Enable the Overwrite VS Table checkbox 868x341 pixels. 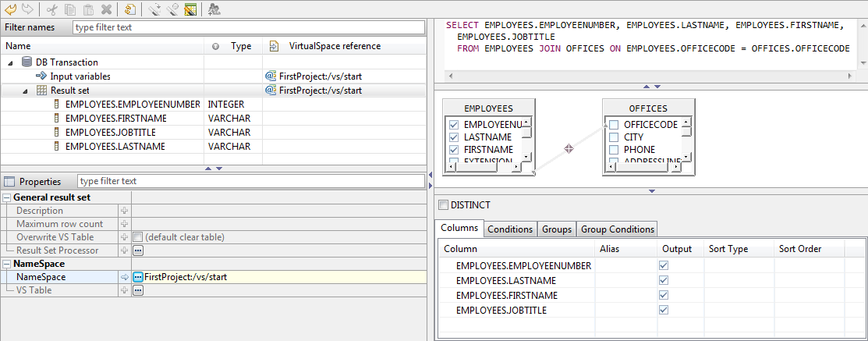138,237
